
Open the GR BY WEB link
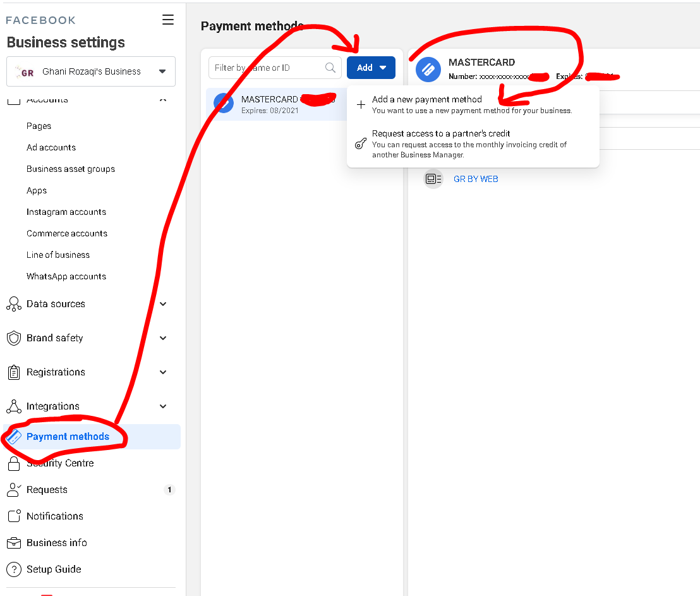pos(476,179)
